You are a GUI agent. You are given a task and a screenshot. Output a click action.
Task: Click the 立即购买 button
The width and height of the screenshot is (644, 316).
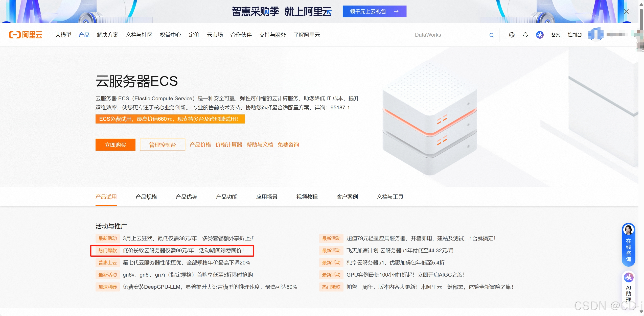tap(115, 145)
